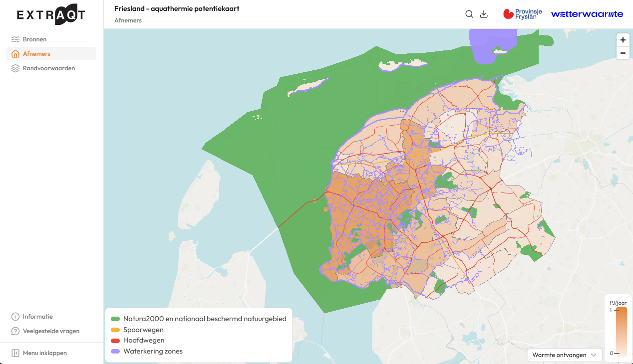Image resolution: width=633 pixels, height=364 pixels.
Task: Click the page title Friesland - aquathermie potentiekaart
Action: [177, 8]
